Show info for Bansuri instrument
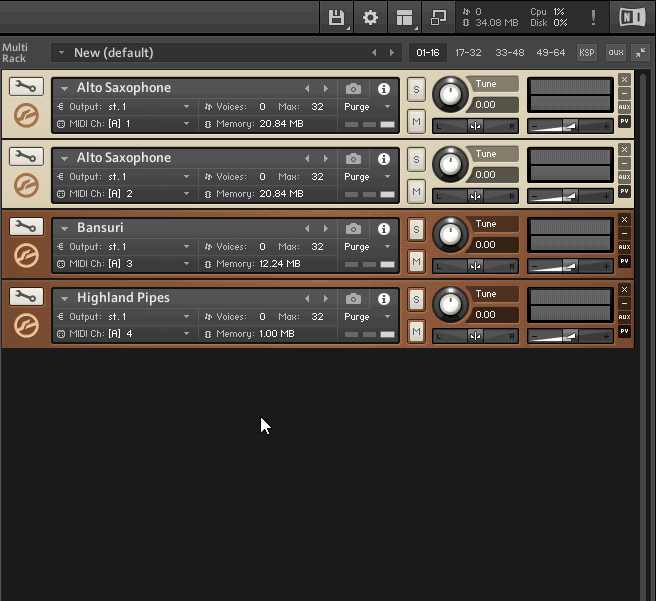Screen dimensions: 656x601 (x=384, y=229)
